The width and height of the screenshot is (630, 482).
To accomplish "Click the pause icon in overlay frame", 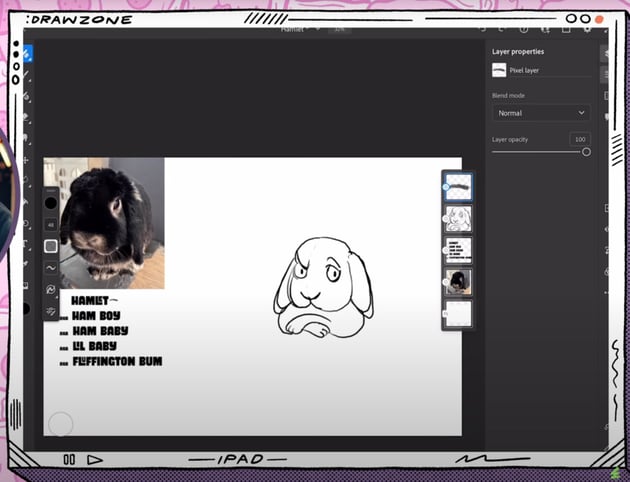I will point(69,460).
